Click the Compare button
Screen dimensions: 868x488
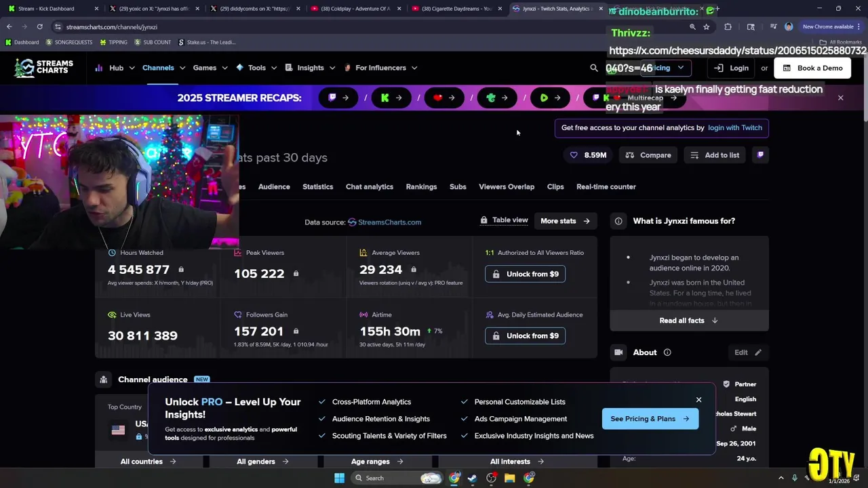648,155
